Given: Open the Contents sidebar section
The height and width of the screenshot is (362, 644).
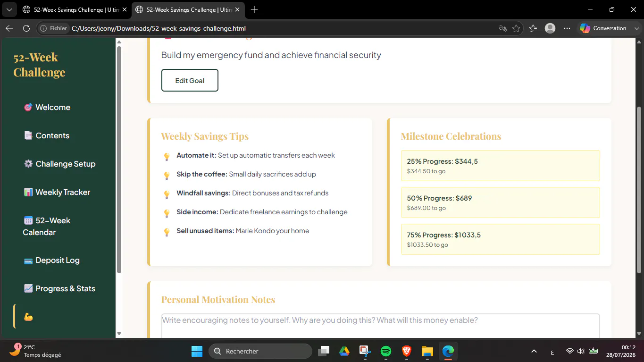Looking at the screenshot, I should tap(46, 135).
